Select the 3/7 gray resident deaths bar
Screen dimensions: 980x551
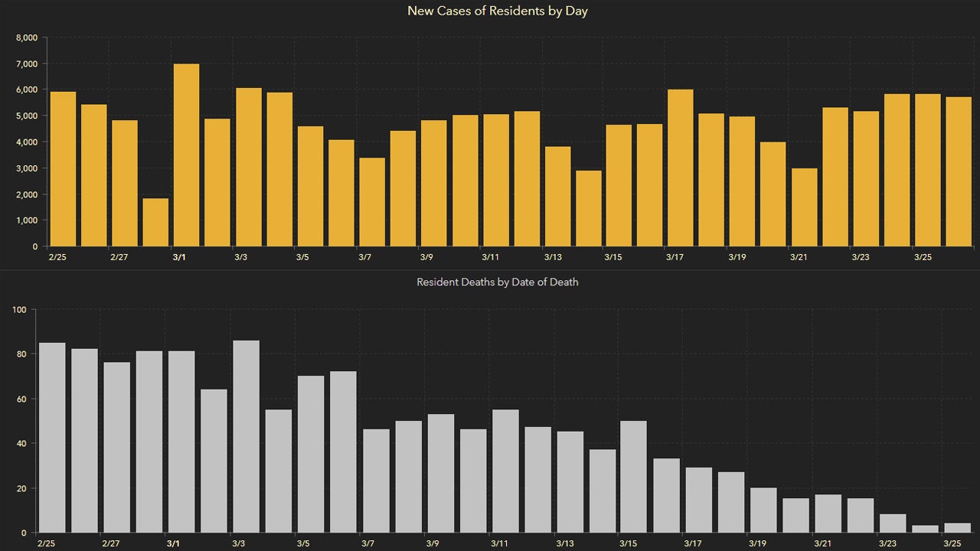pos(376,481)
